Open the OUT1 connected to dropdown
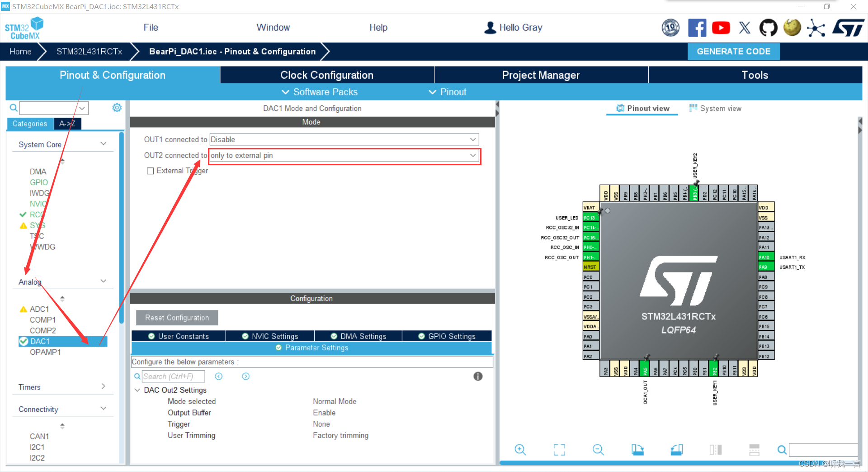The width and height of the screenshot is (868, 472). tap(344, 139)
